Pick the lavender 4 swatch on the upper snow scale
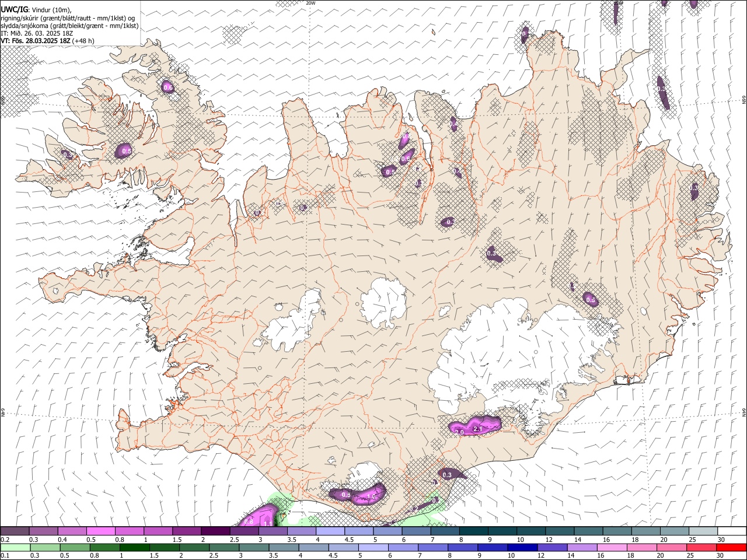 330,531
